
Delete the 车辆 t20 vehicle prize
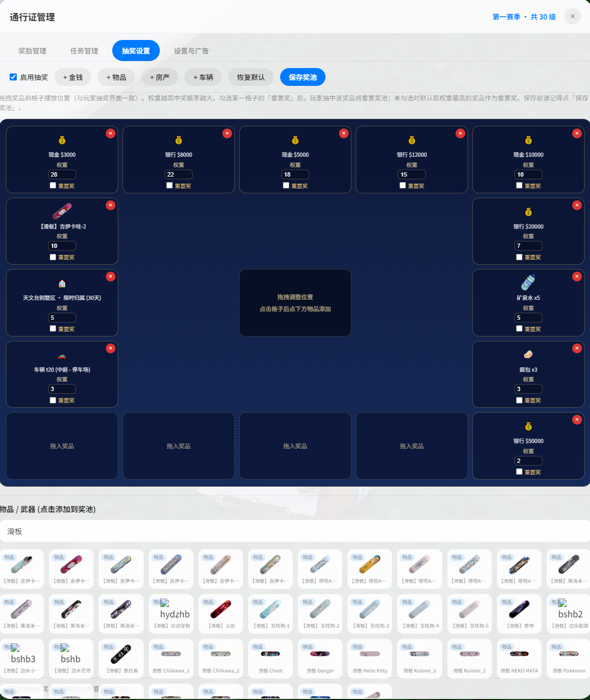(111, 348)
